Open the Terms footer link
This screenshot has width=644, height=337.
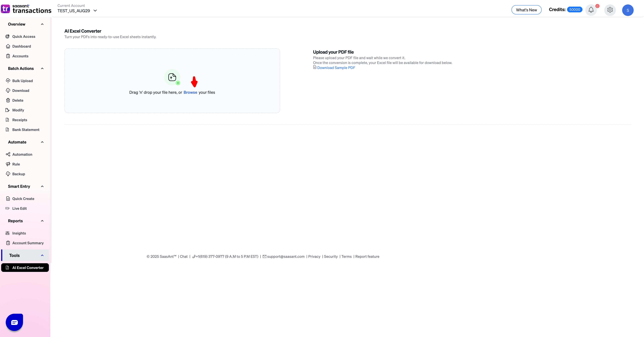(x=346, y=256)
